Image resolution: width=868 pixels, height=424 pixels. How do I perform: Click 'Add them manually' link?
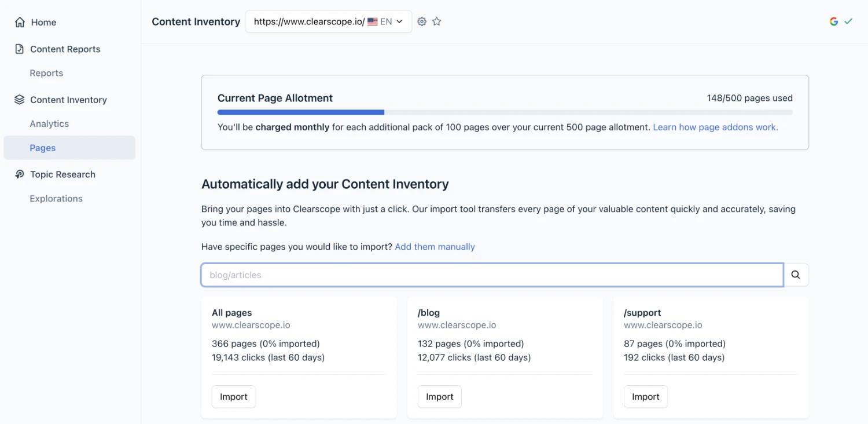point(435,247)
